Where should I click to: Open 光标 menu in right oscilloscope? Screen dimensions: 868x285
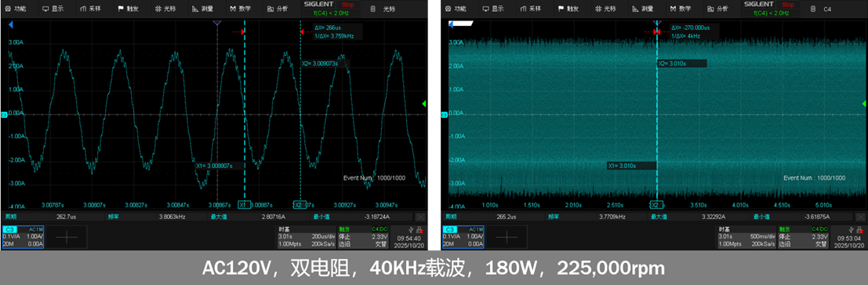coord(605,9)
